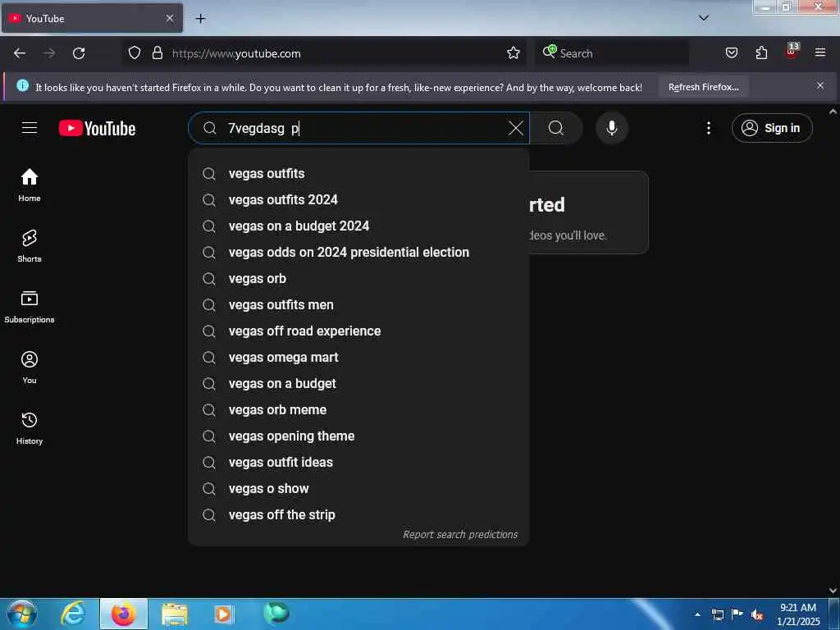Screen dimensions: 840x630
Task: Choose "vegas omega mart" suggestion
Action: coord(358,358)
